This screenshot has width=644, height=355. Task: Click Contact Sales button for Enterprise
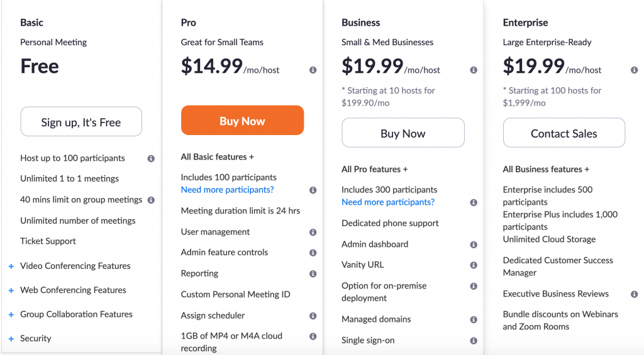point(563,133)
